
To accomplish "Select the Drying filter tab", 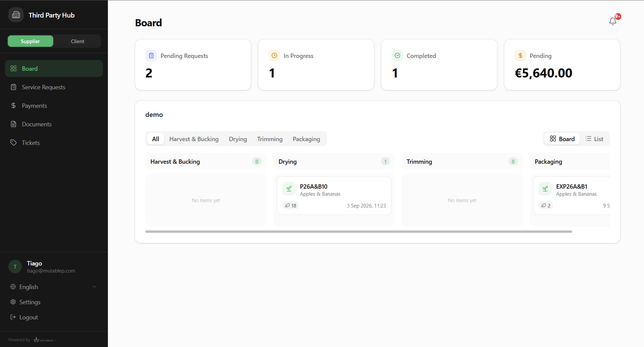I will pos(238,139).
